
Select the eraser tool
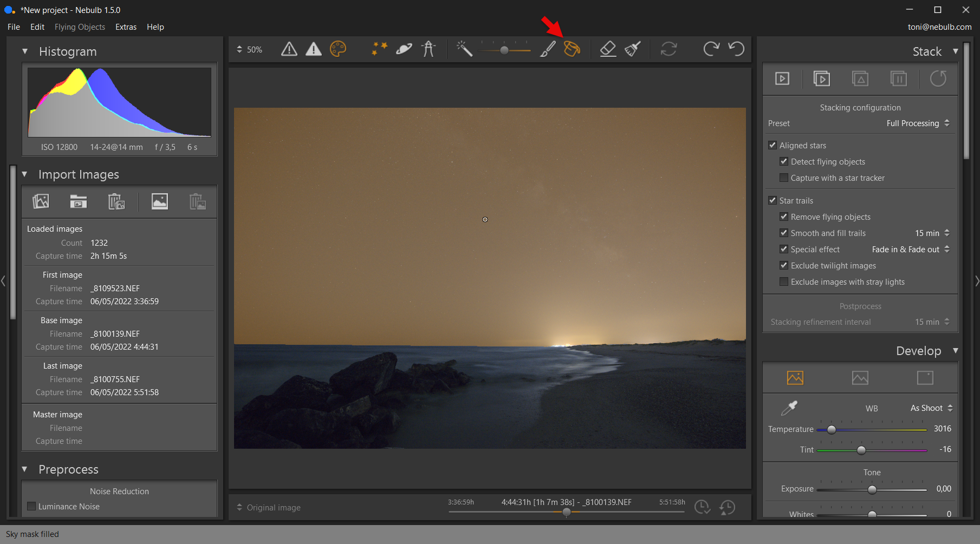point(608,49)
